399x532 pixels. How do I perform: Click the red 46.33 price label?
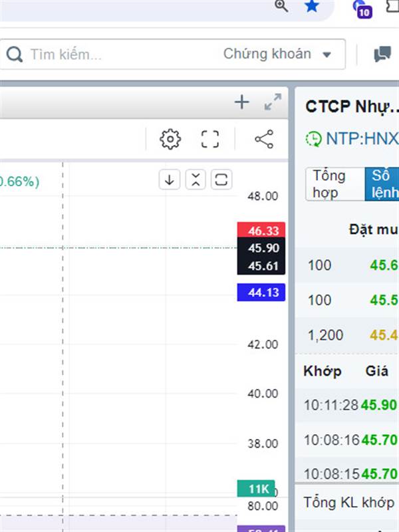(261, 230)
